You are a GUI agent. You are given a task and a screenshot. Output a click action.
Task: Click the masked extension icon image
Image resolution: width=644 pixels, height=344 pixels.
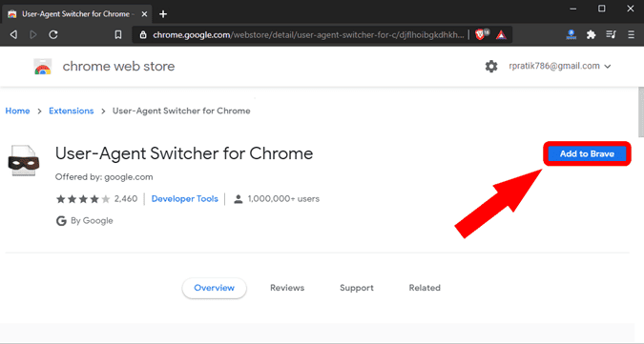[24, 161]
